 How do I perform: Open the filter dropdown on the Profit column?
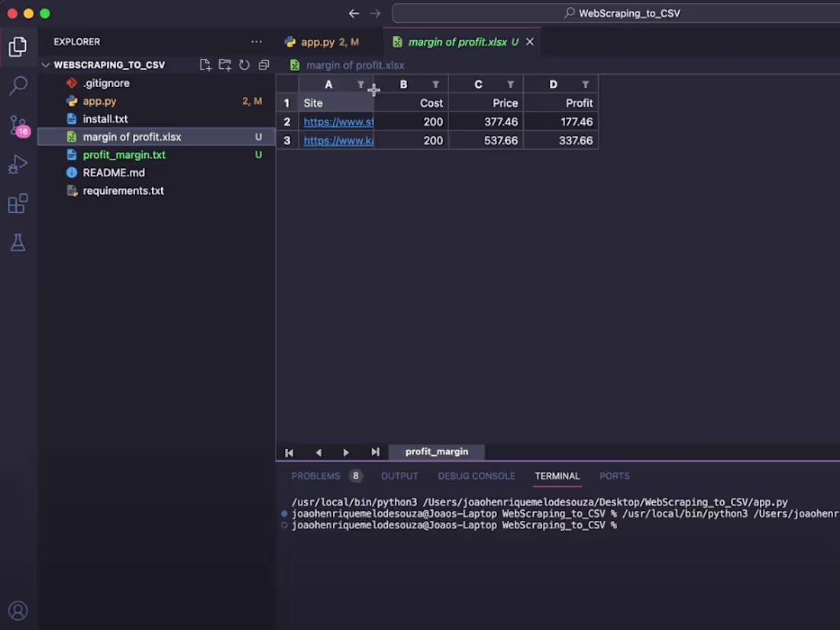tap(585, 84)
